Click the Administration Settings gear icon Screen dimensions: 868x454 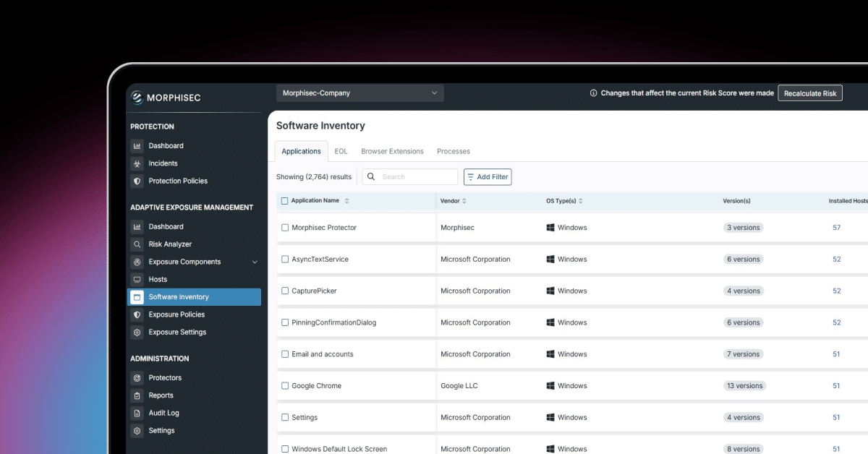pyautogui.click(x=137, y=431)
